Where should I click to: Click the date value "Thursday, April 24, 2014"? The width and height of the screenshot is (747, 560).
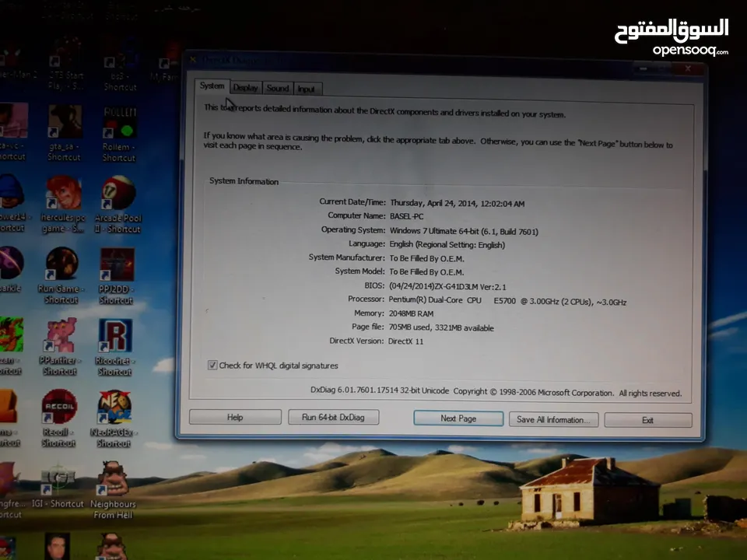coord(433,203)
